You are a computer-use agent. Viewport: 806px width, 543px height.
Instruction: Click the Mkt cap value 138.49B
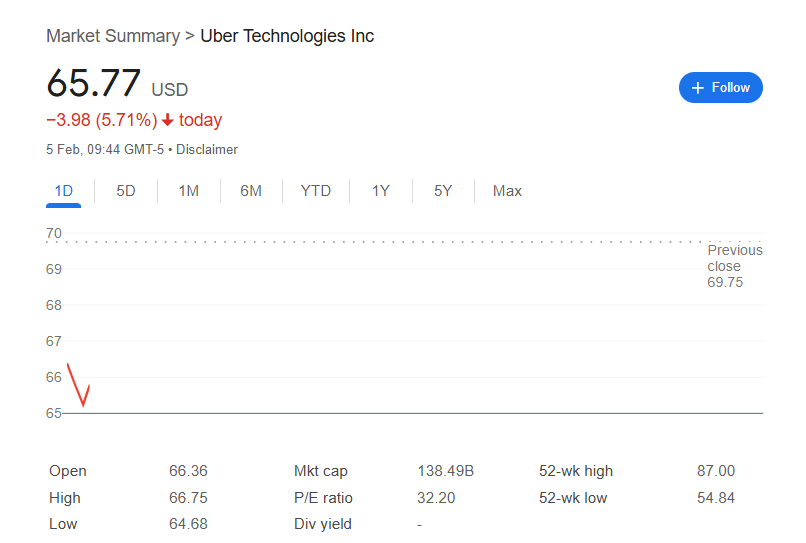445,471
